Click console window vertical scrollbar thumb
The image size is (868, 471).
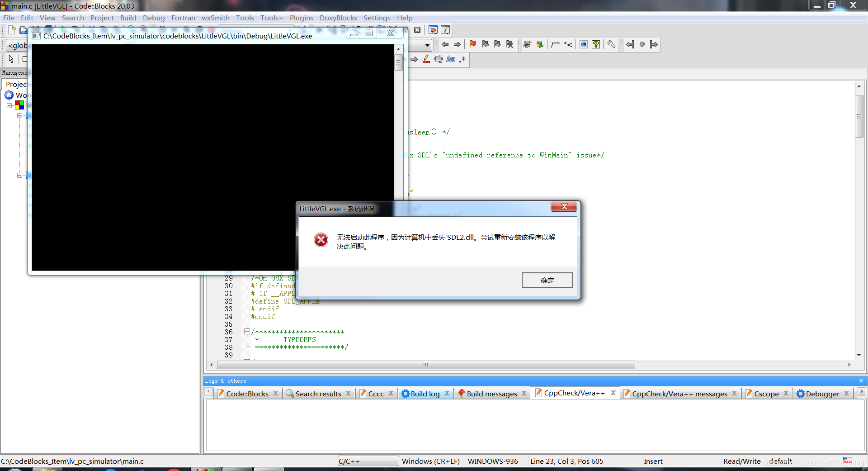click(398, 62)
